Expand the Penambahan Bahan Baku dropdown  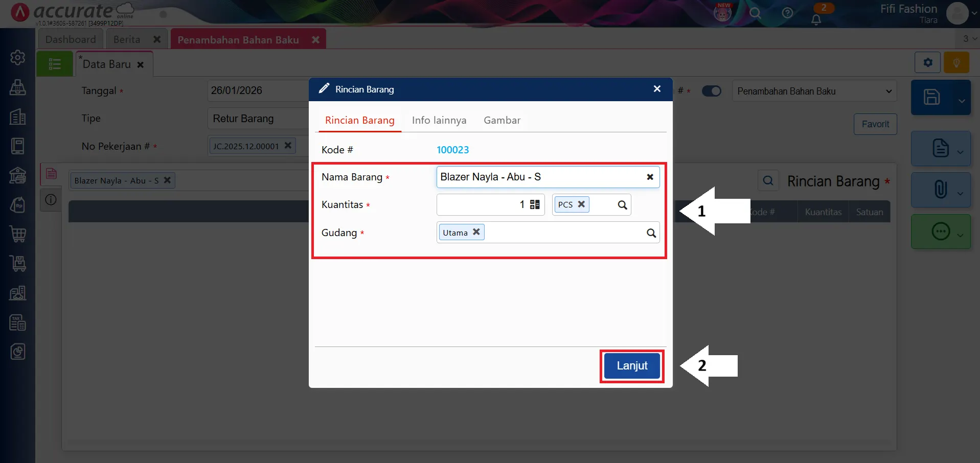click(888, 91)
